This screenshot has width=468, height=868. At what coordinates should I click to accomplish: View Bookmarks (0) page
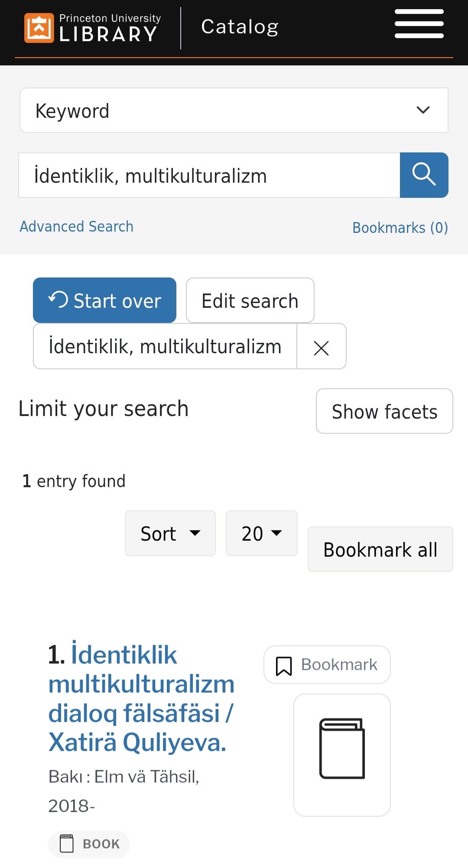tap(400, 228)
